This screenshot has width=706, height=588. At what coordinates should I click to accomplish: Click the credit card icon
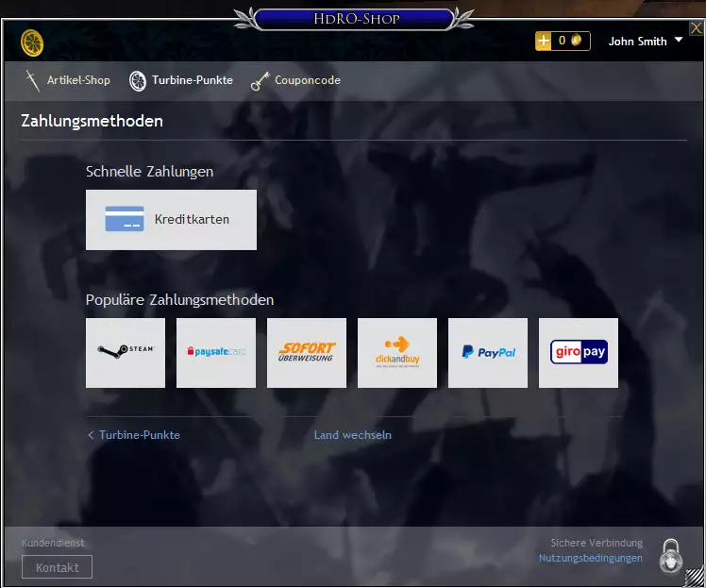point(125,219)
